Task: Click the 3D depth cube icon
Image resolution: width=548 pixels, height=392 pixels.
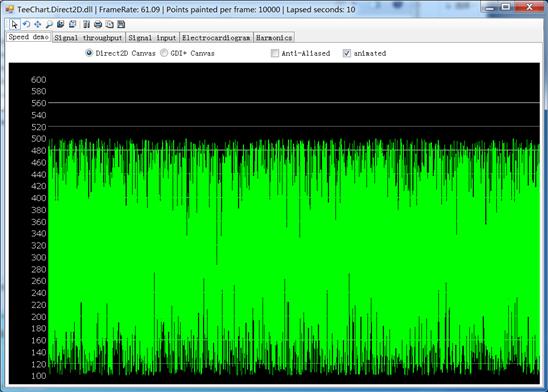Action: (x=60, y=24)
